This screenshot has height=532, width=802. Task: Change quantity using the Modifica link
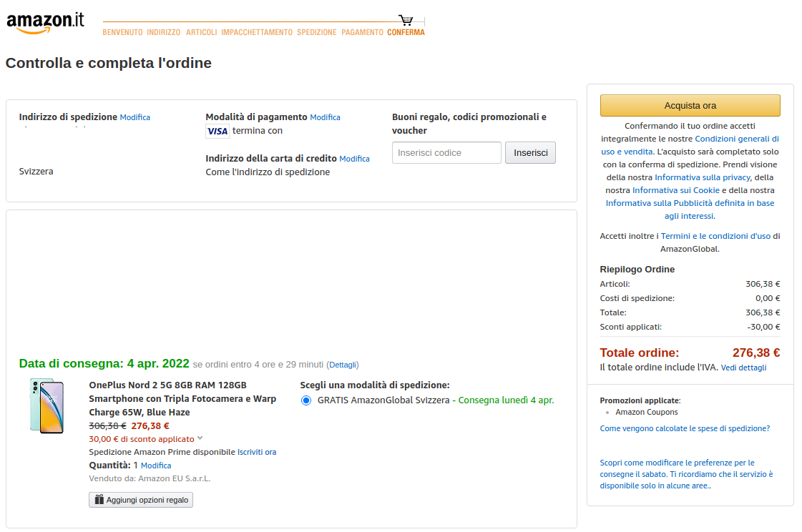tap(156, 465)
